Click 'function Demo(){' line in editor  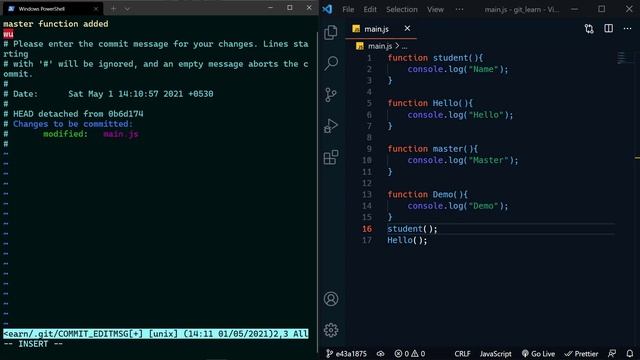tap(427, 195)
